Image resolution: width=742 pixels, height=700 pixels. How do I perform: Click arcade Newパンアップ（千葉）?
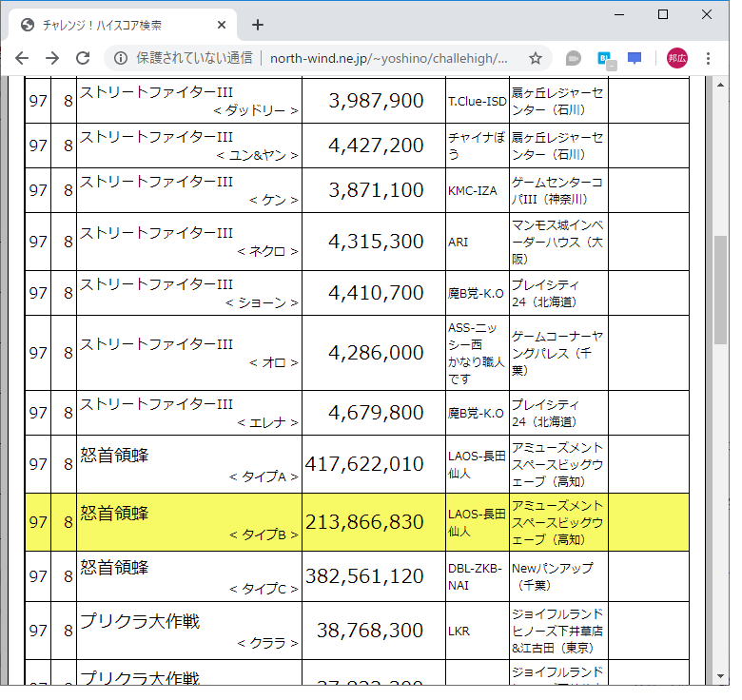(553, 577)
